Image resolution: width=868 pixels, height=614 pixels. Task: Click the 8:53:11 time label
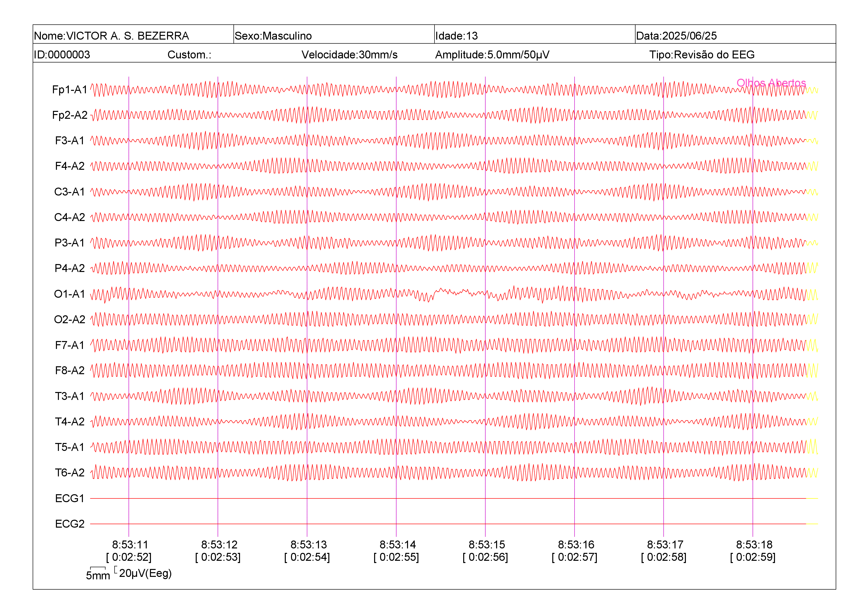tap(130, 544)
